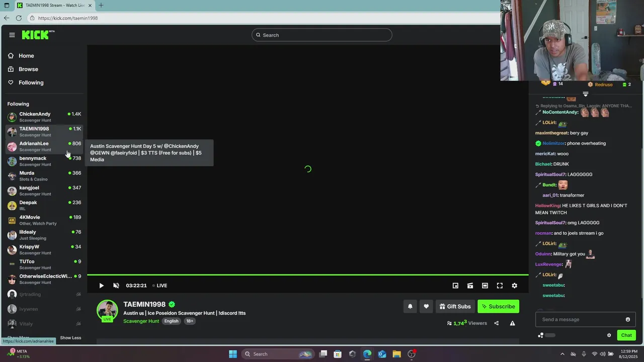
Task: Click TAEMIN1998 streamer avatar
Action: click(107, 311)
